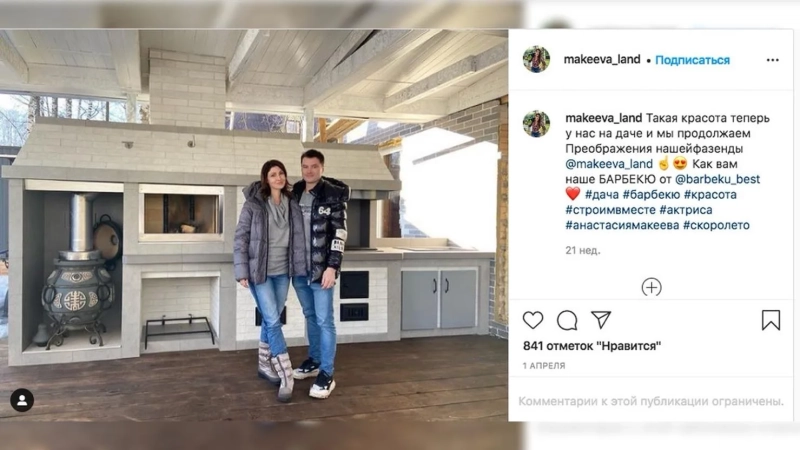
Task: Open makeeva_land avatar beside the caption
Action: (536, 123)
